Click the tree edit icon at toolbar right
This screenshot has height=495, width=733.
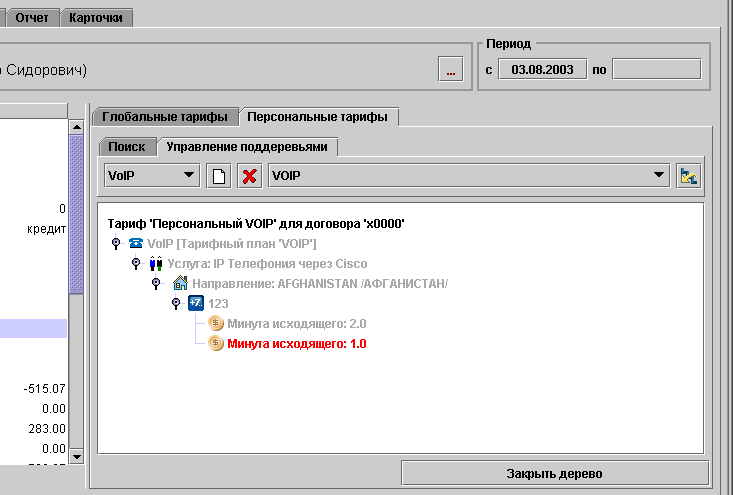[688, 176]
